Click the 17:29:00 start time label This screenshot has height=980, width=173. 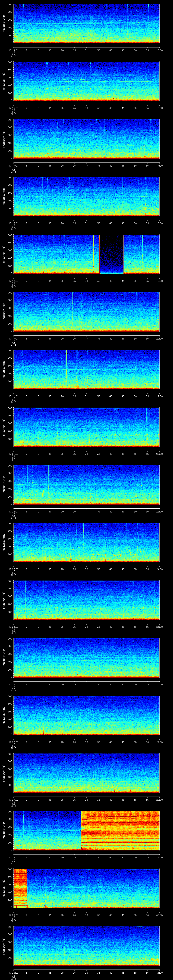pyautogui.click(x=13, y=915)
